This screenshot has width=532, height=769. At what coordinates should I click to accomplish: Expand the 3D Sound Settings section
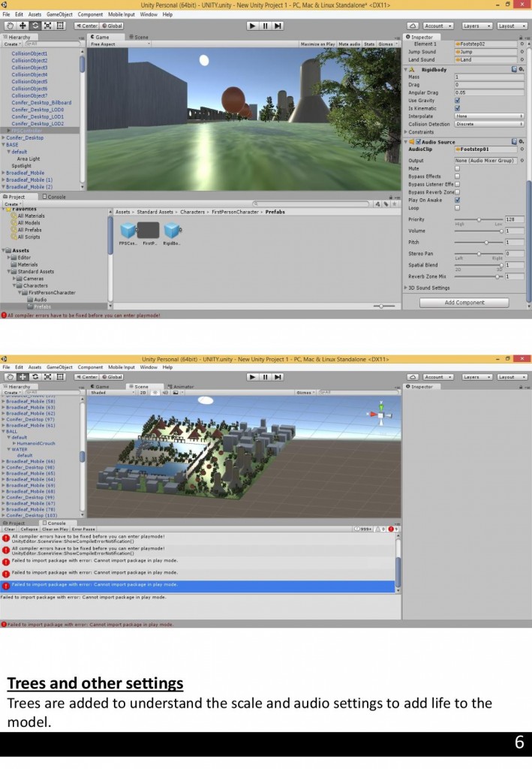point(430,288)
